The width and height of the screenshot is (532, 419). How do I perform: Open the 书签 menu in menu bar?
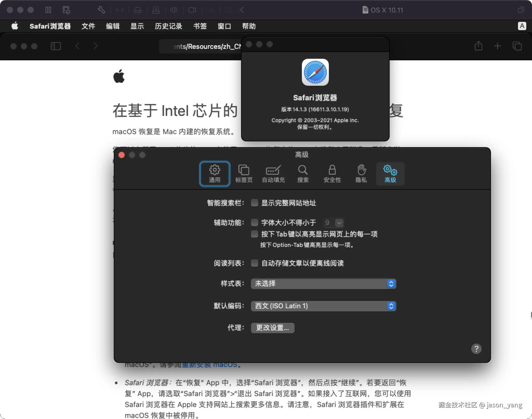tap(200, 26)
